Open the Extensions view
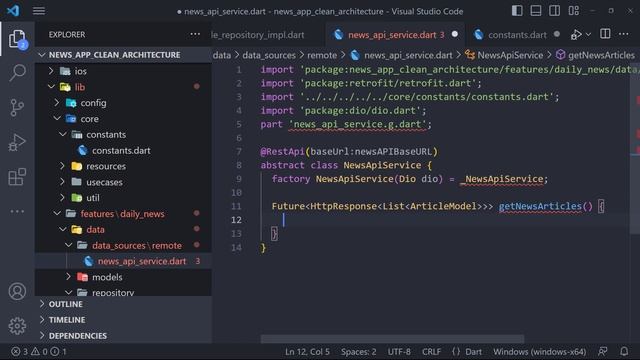 17,177
